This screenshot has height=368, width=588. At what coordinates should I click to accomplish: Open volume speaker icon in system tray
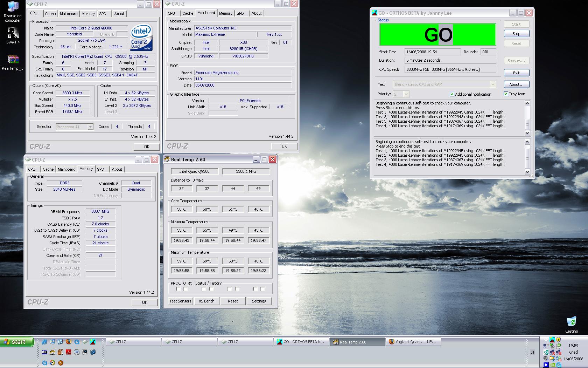coord(546,358)
